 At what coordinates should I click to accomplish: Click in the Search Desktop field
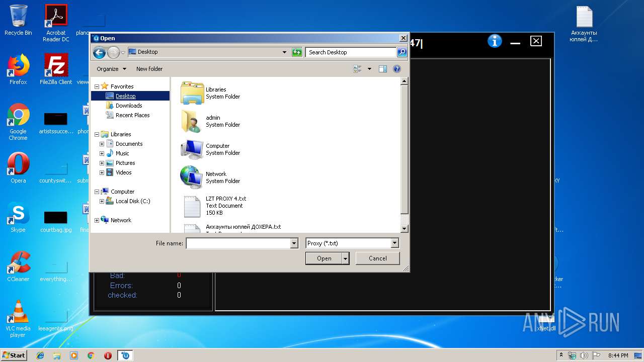tap(351, 52)
